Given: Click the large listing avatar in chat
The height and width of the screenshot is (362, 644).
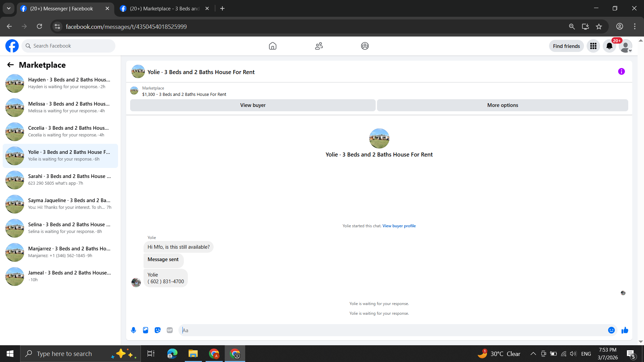Looking at the screenshot, I should [x=379, y=138].
